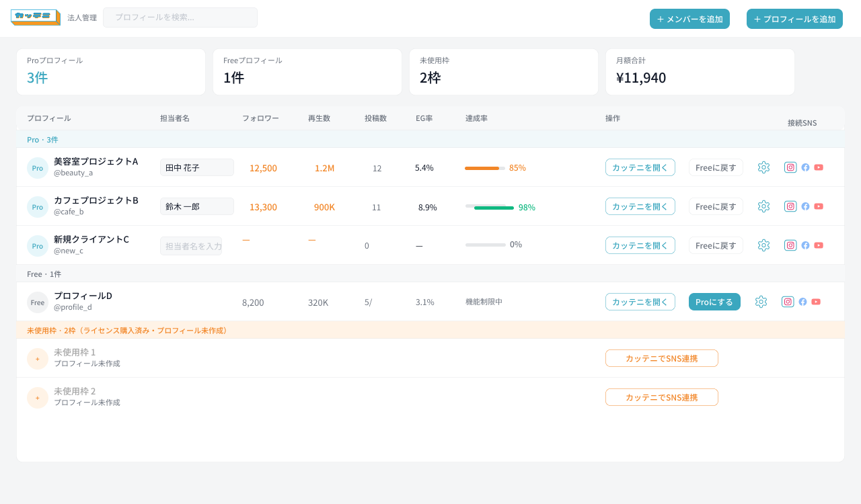Viewport: 861px width, 504px height.
Task: Click Instagram icon in 新規クライアントC row
Action: point(790,245)
